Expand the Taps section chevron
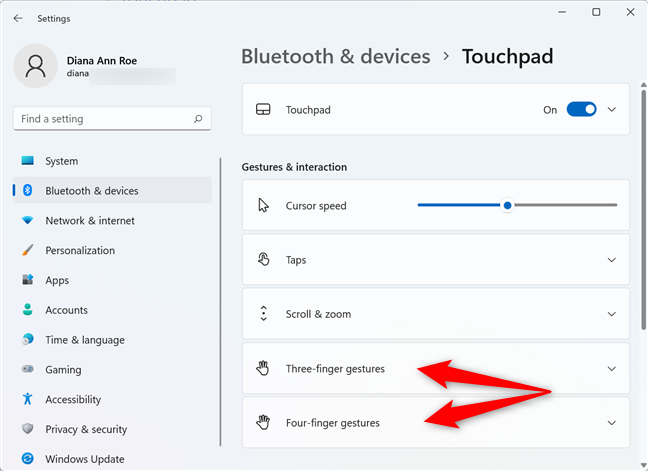Image resolution: width=648 pixels, height=471 pixels. [x=612, y=260]
